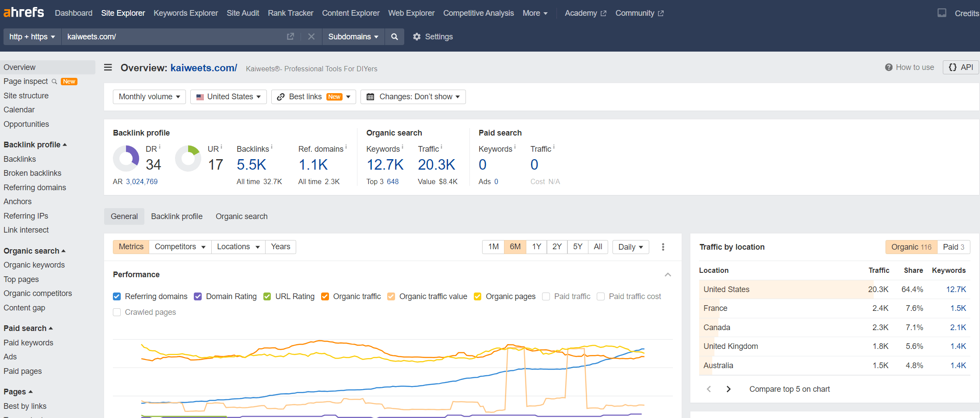Open URL in new tab icon
The width and height of the screenshot is (980, 418).
(x=290, y=37)
